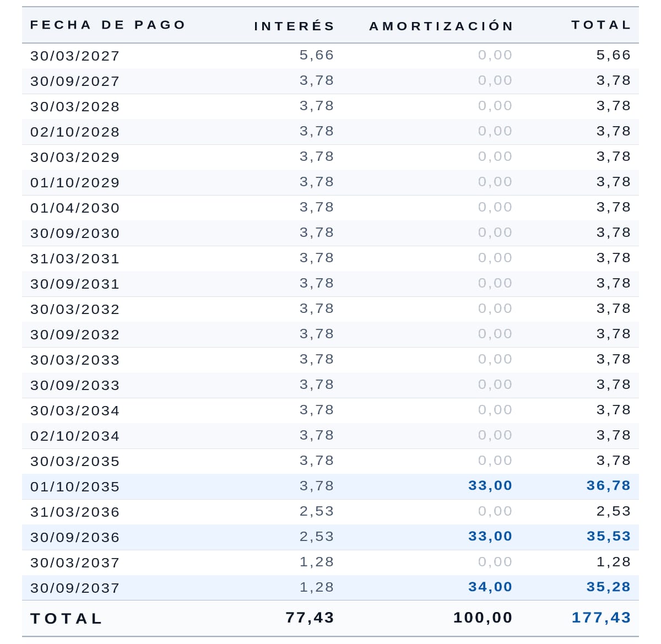Select the date 01/10/2035
This screenshot has width=661, height=644.
click(x=75, y=486)
